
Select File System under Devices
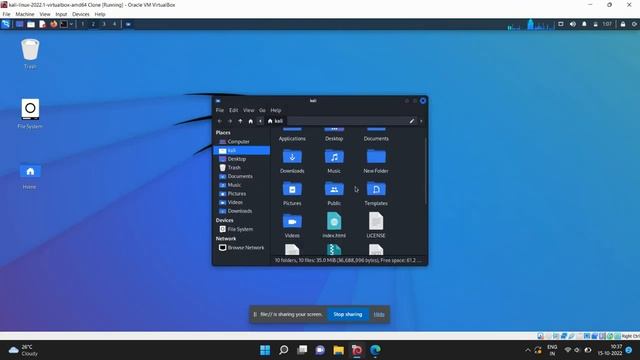pos(241,229)
